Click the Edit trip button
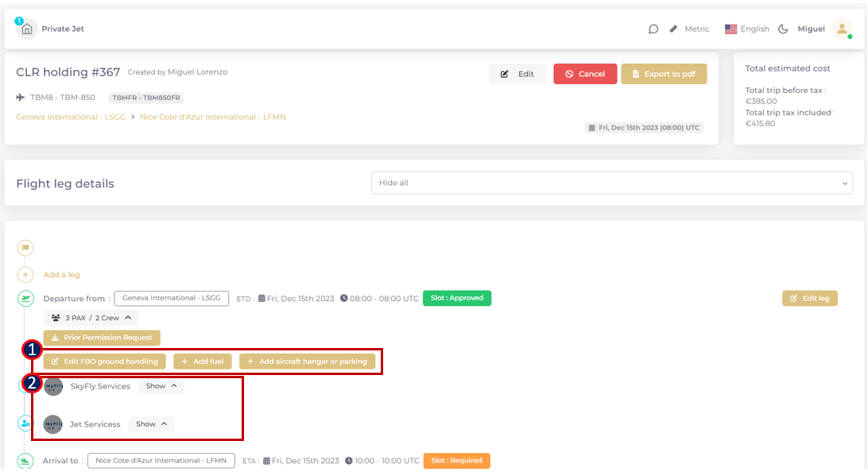 (x=517, y=74)
